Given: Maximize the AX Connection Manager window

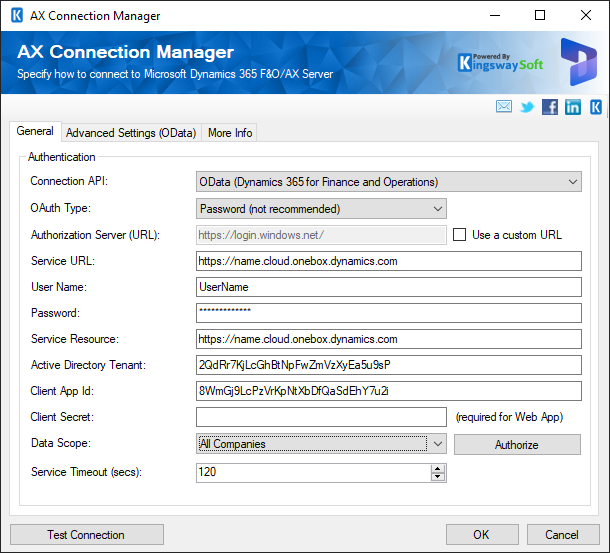Looking at the screenshot, I should tap(540, 16).
